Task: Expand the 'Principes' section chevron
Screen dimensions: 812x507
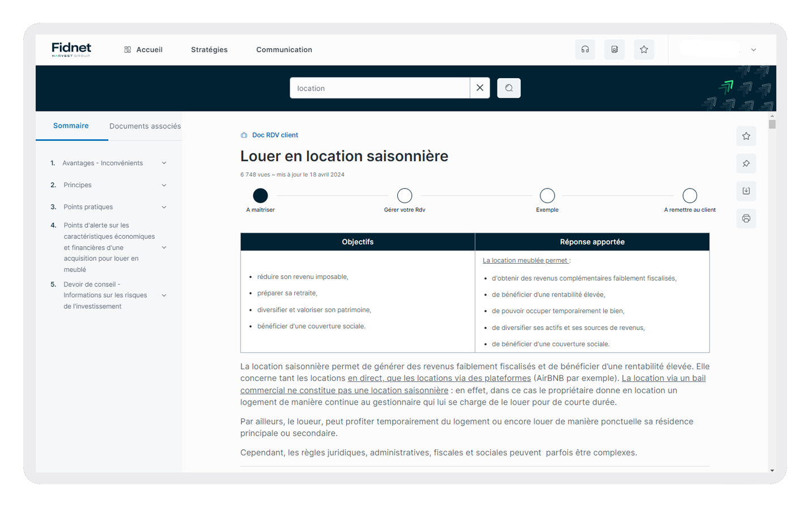Action: point(164,185)
